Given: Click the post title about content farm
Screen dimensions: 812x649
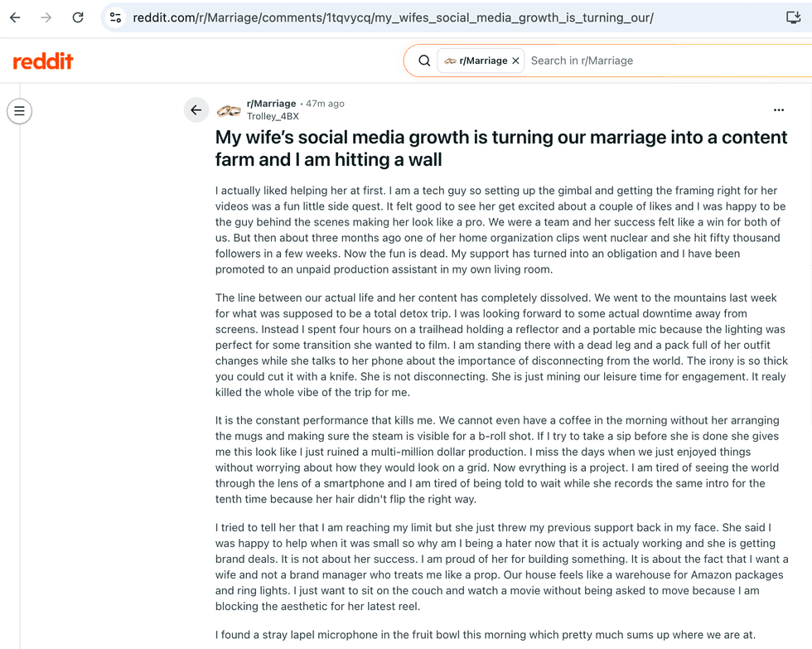Looking at the screenshot, I should tap(501, 148).
